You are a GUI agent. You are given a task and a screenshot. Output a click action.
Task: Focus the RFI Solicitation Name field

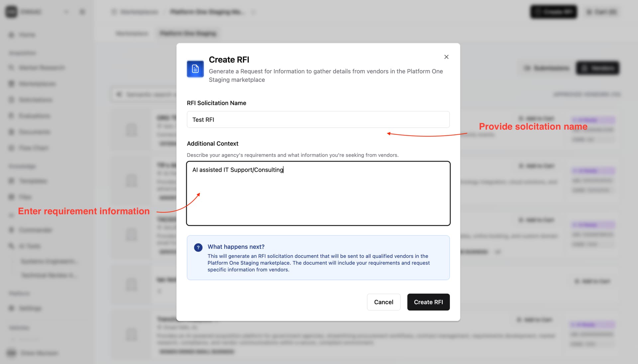[x=318, y=120]
